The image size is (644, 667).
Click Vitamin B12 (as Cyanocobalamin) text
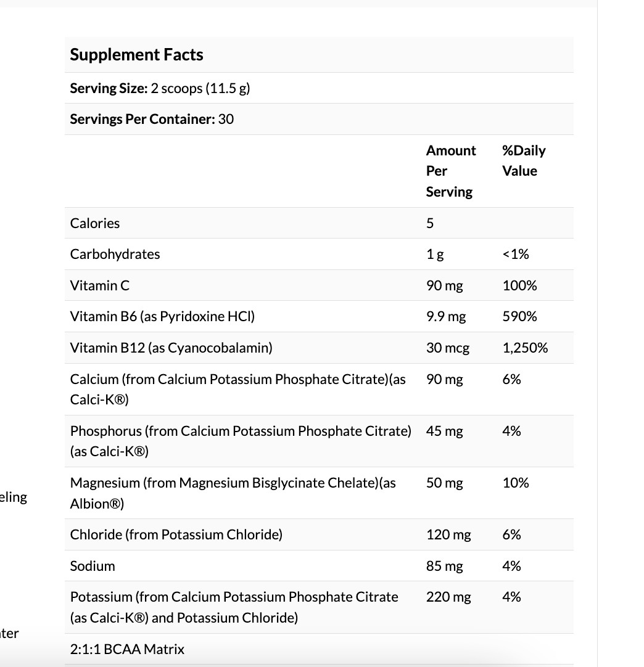pos(171,348)
